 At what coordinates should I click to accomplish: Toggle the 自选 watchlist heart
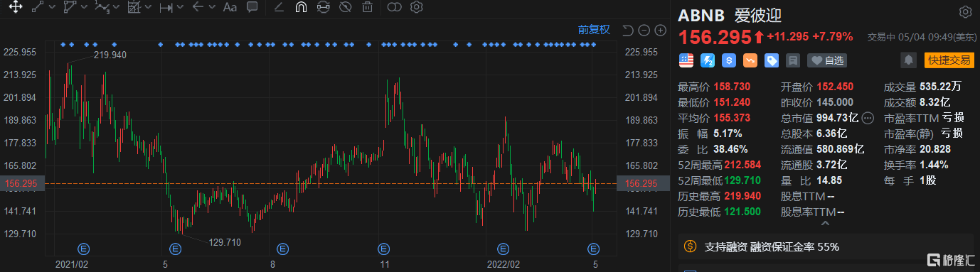[826, 60]
